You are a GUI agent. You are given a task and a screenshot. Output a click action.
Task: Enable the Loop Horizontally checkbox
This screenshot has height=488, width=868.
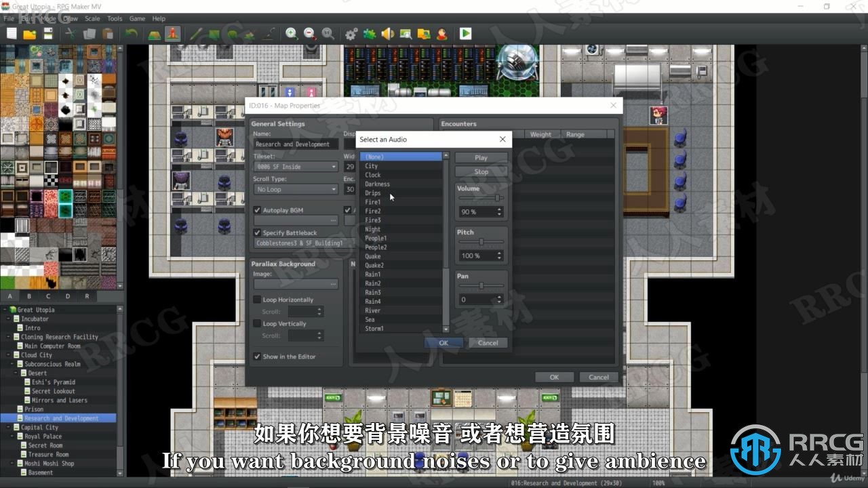[x=257, y=300]
